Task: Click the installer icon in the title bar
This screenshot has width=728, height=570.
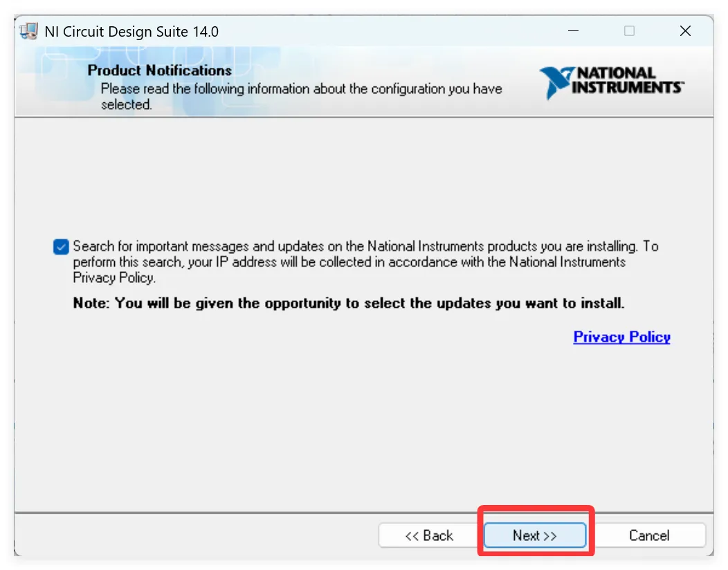Action: tap(29, 32)
